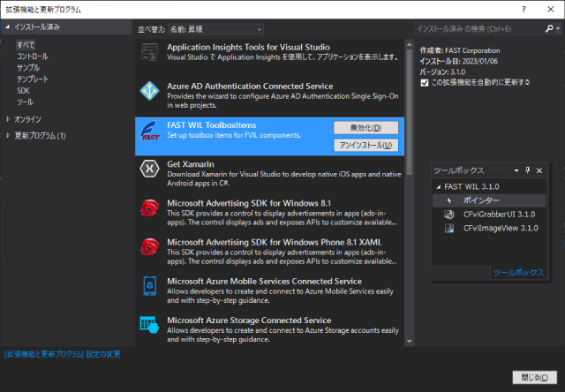Select the サンプル category
The width and height of the screenshot is (565, 392).
tap(28, 68)
